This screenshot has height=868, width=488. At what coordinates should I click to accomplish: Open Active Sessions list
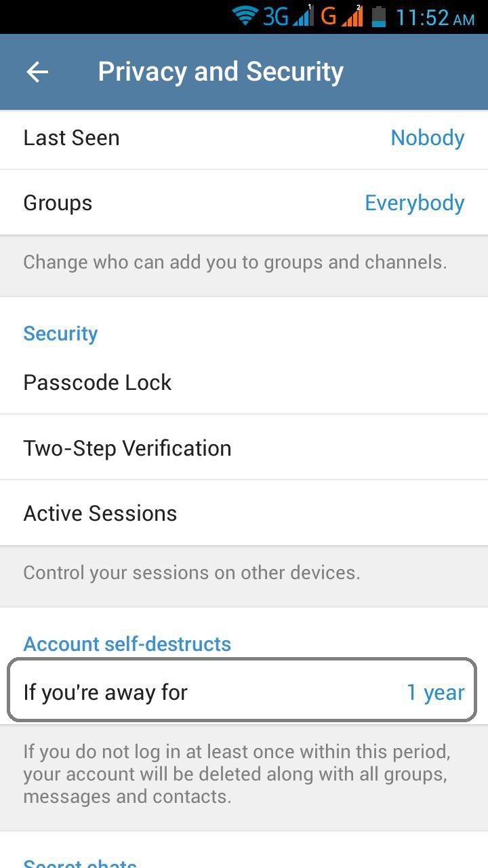click(244, 513)
